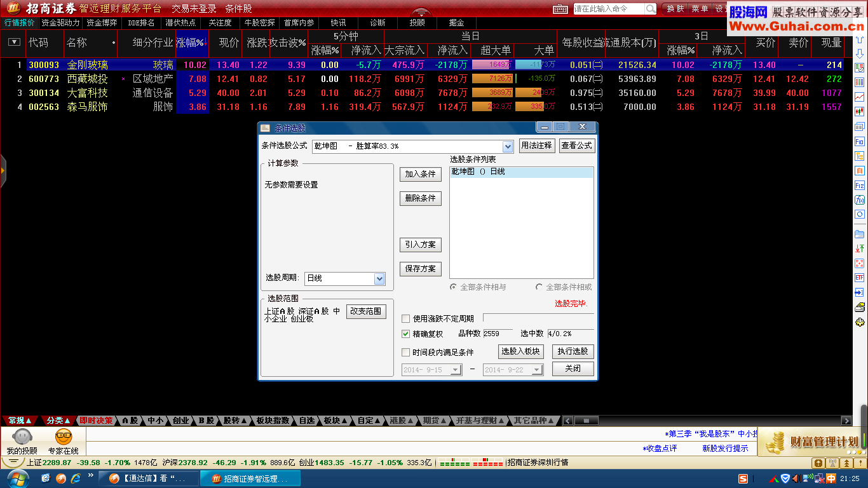Viewport: 868px width, 488px height.
Task: Switch to 【通达信】 taskbar window
Action: [148, 478]
